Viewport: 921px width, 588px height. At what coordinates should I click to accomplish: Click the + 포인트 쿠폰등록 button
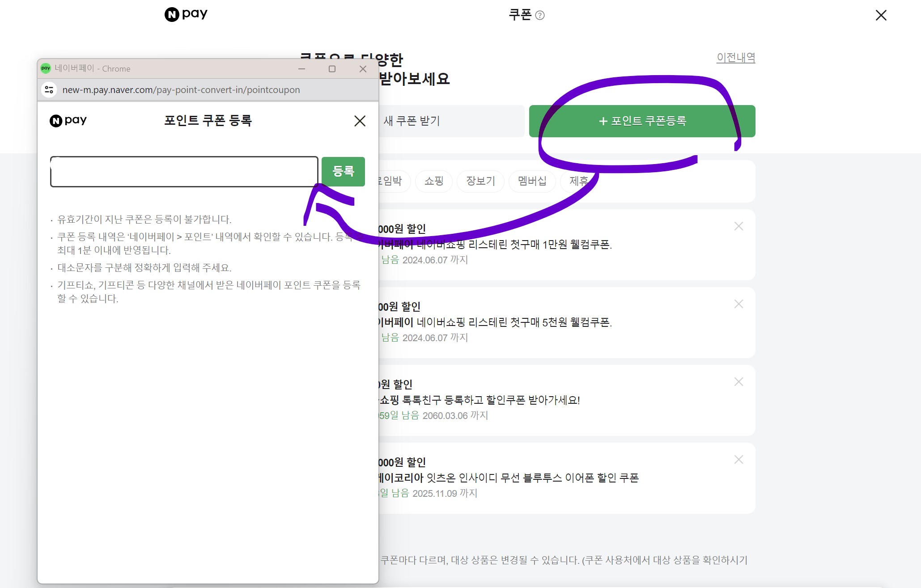(642, 121)
